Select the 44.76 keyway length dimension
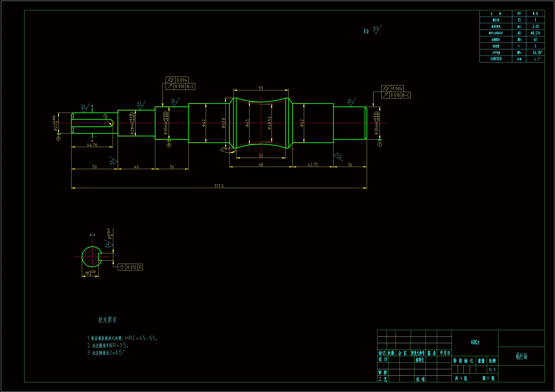The image size is (555, 392). [92, 145]
